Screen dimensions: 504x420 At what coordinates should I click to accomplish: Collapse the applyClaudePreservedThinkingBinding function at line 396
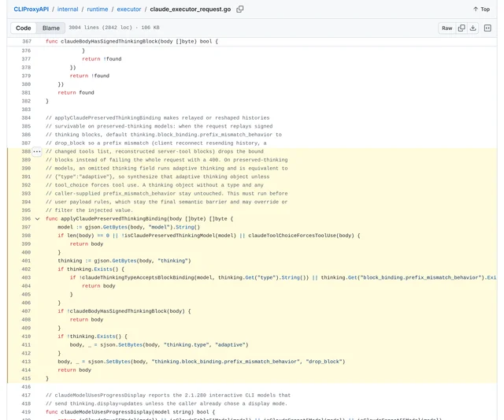(37, 219)
